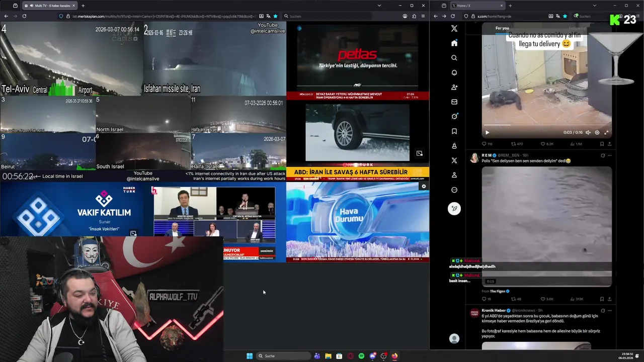The height and width of the screenshot is (362, 644).
Task: List all tabs chevron in X browser window
Action: click(594, 6)
